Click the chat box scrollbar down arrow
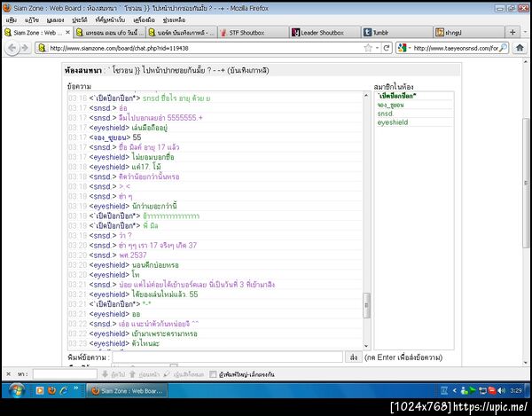 pos(366,345)
